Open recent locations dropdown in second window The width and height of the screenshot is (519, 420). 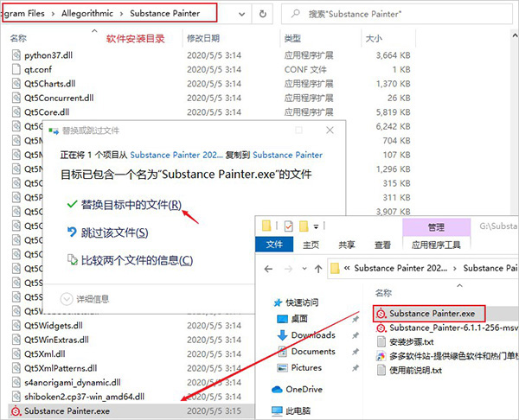[x=304, y=269]
